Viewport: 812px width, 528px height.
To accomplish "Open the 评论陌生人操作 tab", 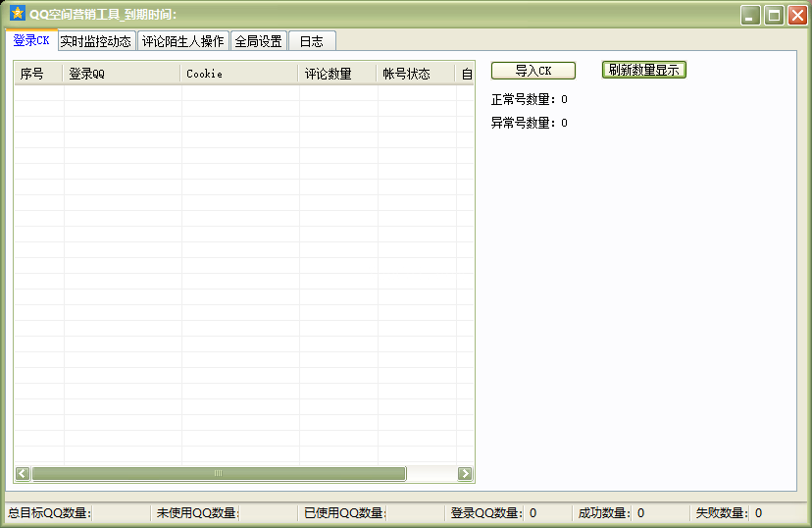I will point(182,41).
